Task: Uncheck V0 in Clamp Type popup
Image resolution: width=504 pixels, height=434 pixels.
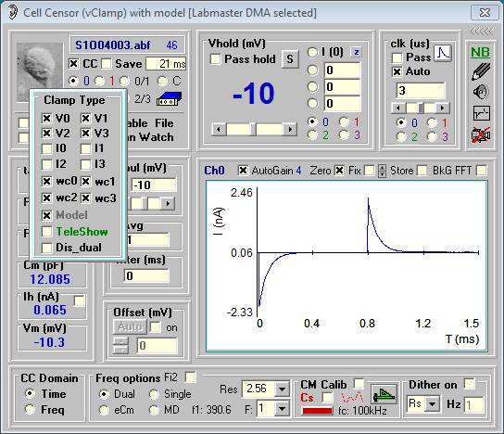Action: point(46,118)
